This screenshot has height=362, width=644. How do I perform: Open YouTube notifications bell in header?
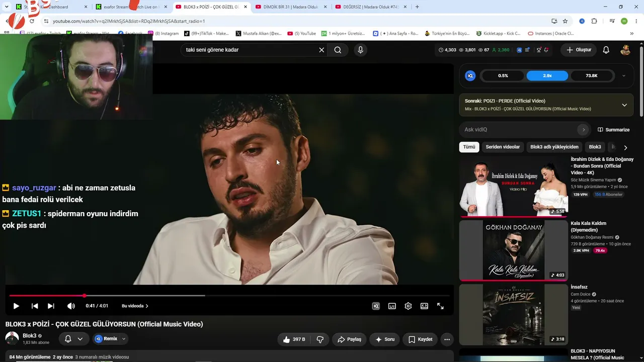[606, 50]
